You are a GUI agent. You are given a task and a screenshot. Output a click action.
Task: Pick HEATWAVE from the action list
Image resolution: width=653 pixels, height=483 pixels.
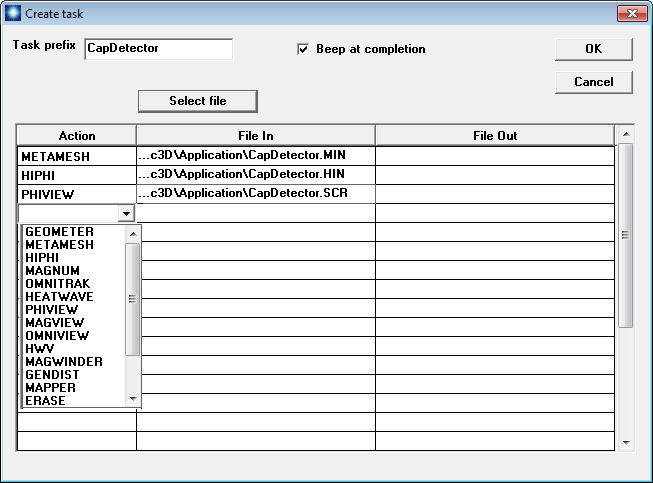click(x=59, y=297)
